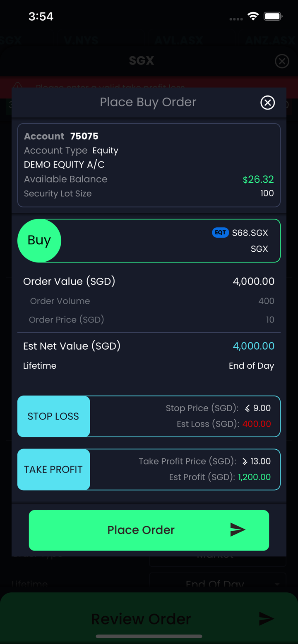Tap the STOP LOSS label block
Screen dimensions: 298x644
pyautogui.click(x=53, y=416)
